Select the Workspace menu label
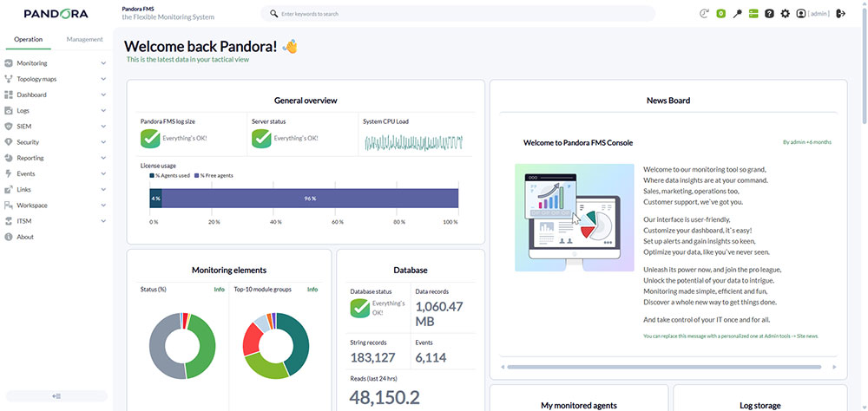Image resolution: width=868 pixels, height=411 pixels. (x=31, y=205)
